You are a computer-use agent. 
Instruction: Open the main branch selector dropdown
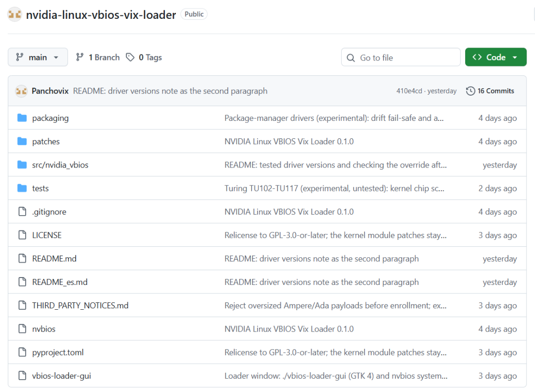[x=38, y=57]
